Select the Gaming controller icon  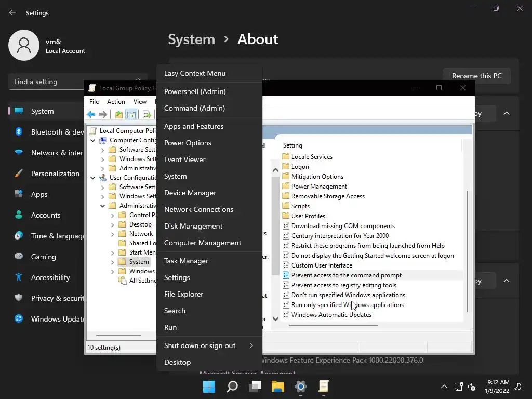pos(19,256)
